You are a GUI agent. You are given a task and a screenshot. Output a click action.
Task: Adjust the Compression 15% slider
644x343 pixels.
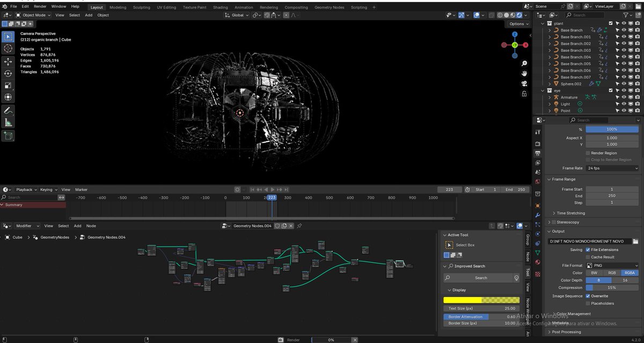pos(612,288)
